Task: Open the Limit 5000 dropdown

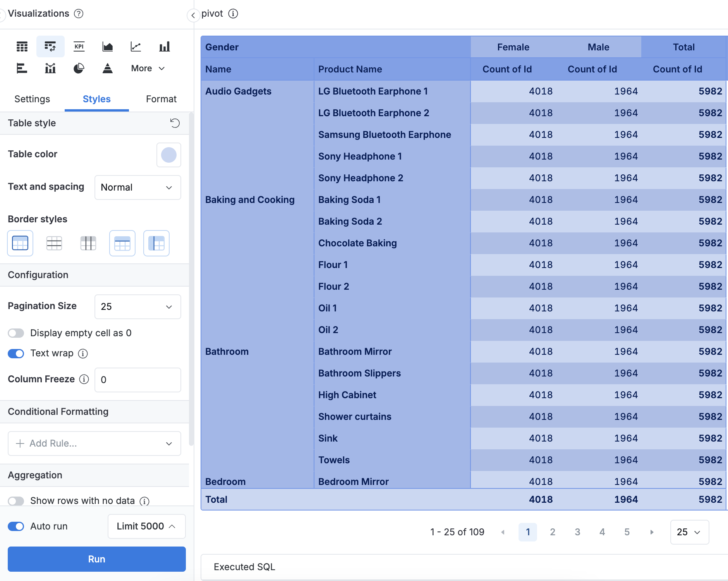Action: pyautogui.click(x=147, y=526)
